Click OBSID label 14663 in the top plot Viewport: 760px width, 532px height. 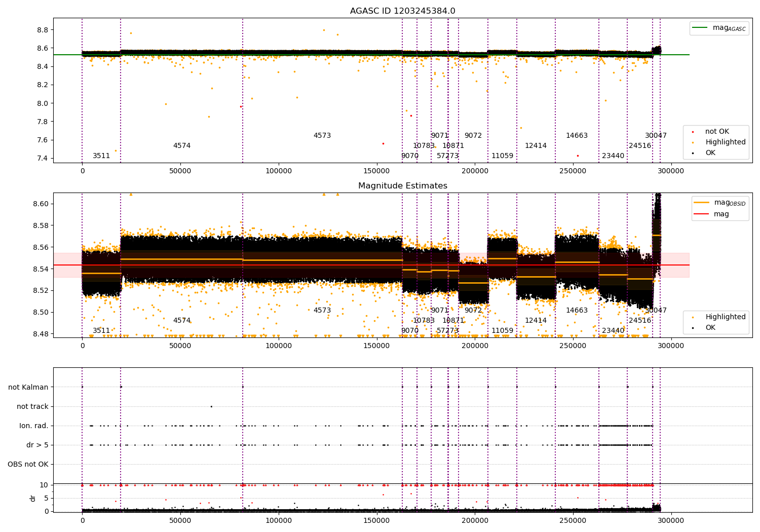click(577, 136)
